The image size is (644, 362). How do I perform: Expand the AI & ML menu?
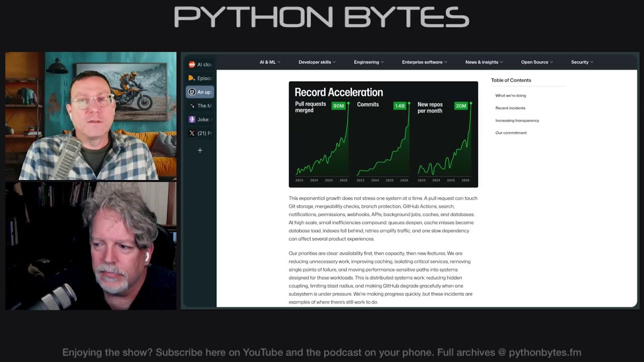pos(270,62)
